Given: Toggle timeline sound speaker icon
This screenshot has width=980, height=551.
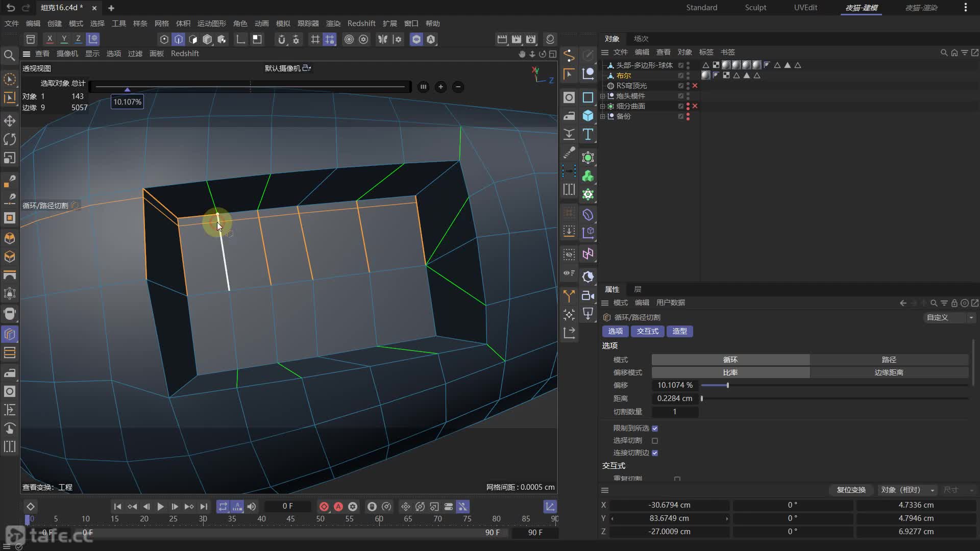Looking at the screenshot, I should click(x=252, y=507).
